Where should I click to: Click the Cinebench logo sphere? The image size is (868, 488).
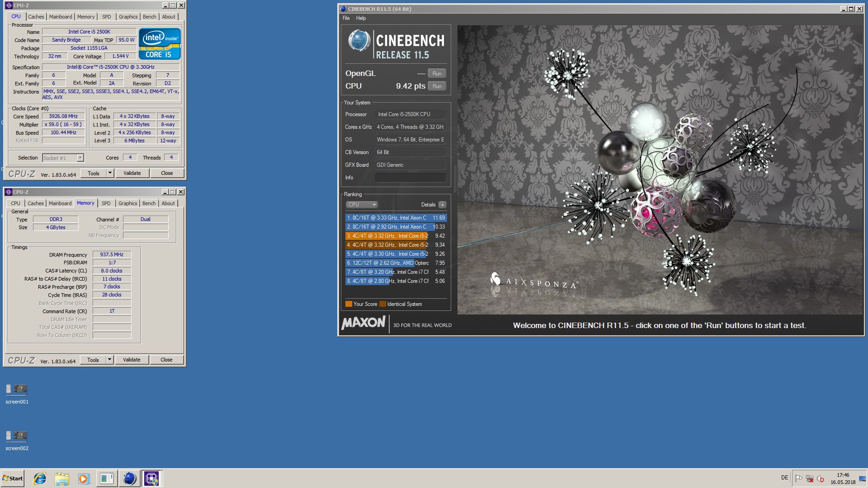click(x=359, y=41)
